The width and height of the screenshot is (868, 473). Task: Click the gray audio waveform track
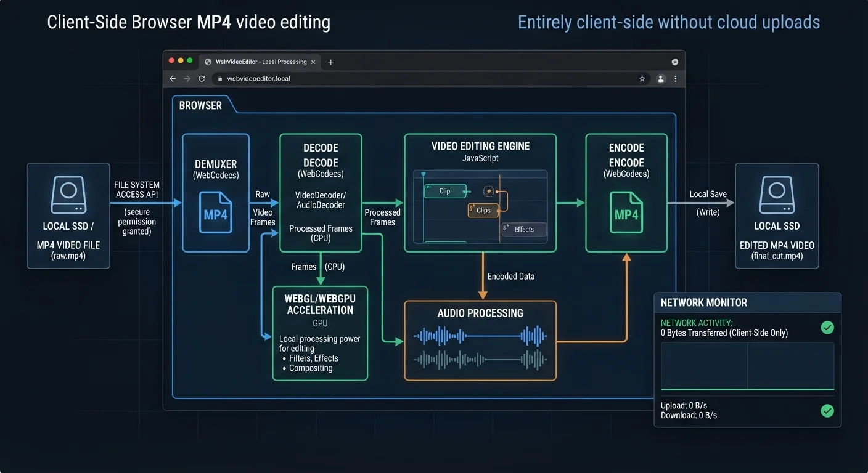pos(480,359)
